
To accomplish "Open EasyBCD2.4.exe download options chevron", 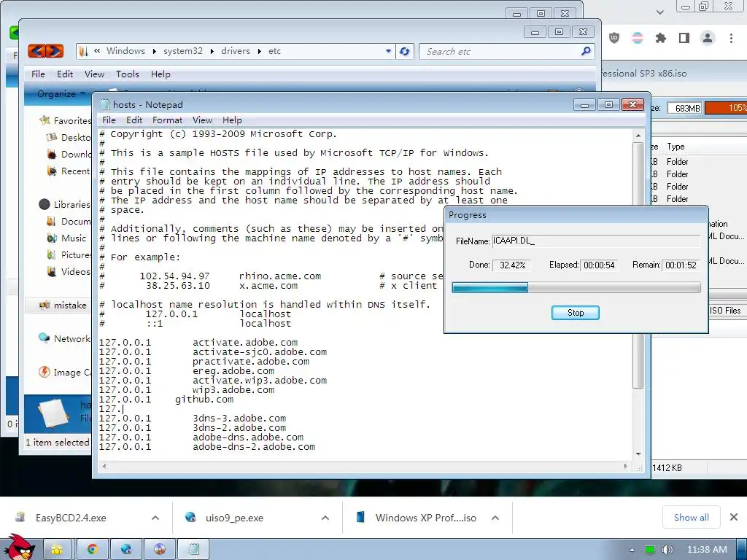I will (155, 518).
